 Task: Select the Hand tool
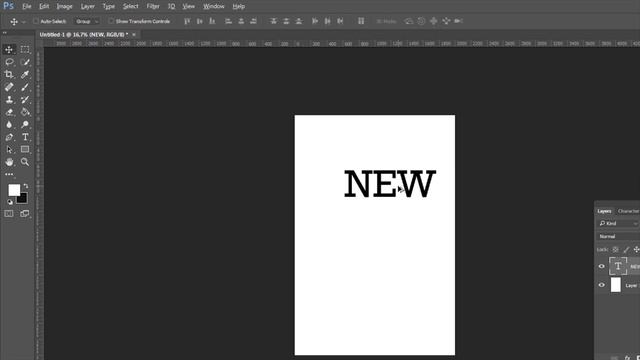[x=9, y=162]
